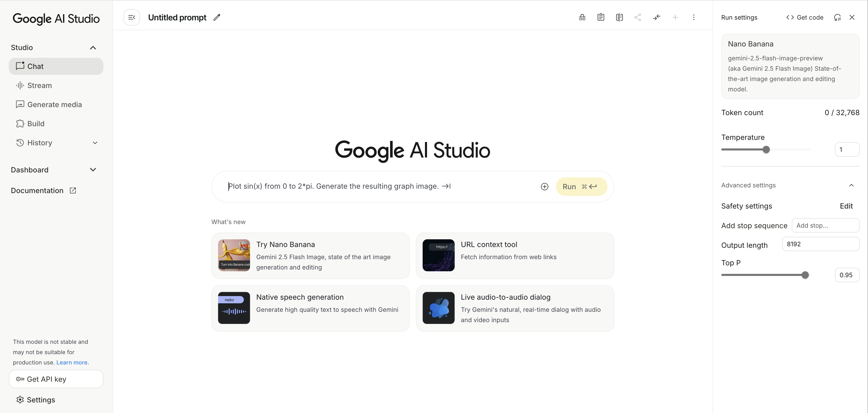
Task: Click reset default settings icon
Action: click(837, 18)
